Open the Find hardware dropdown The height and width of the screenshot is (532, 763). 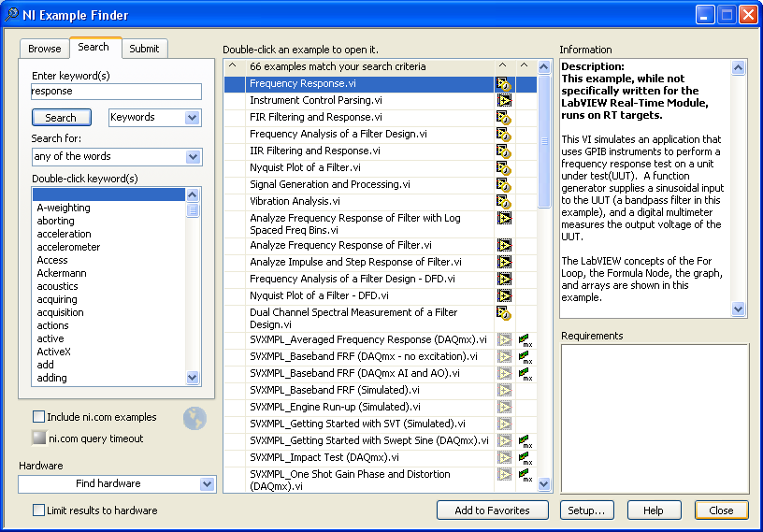click(x=207, y=484)
